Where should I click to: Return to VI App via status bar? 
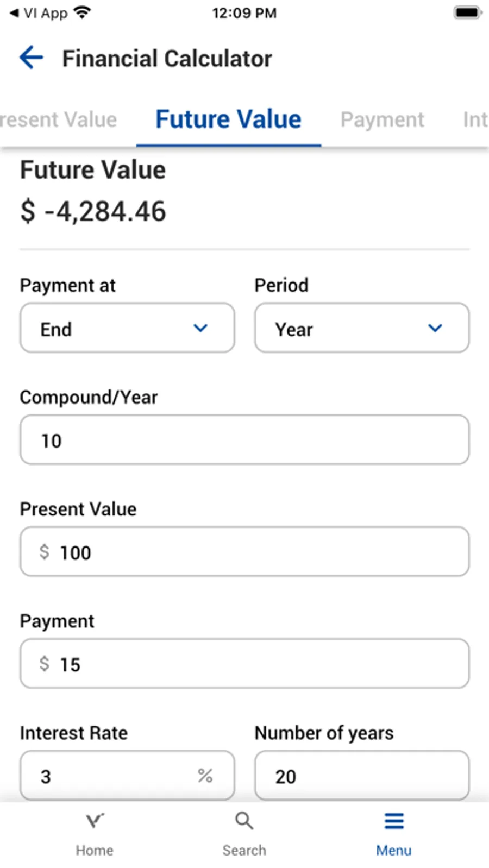(x=38, y=13)
